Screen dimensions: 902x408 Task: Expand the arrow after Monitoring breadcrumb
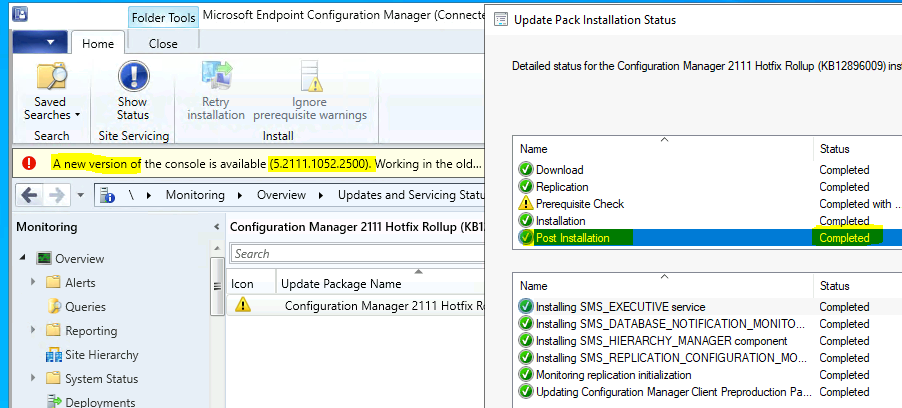(241, 196)
